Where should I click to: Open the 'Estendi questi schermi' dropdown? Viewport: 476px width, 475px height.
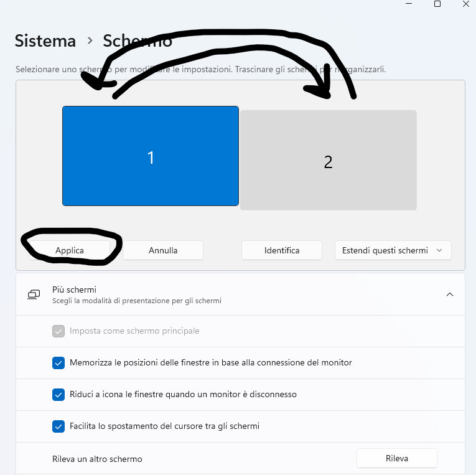pos(393,250)
